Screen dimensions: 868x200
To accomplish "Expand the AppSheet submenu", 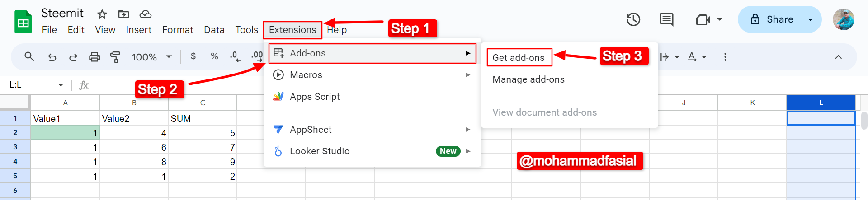I will [468, 130].
